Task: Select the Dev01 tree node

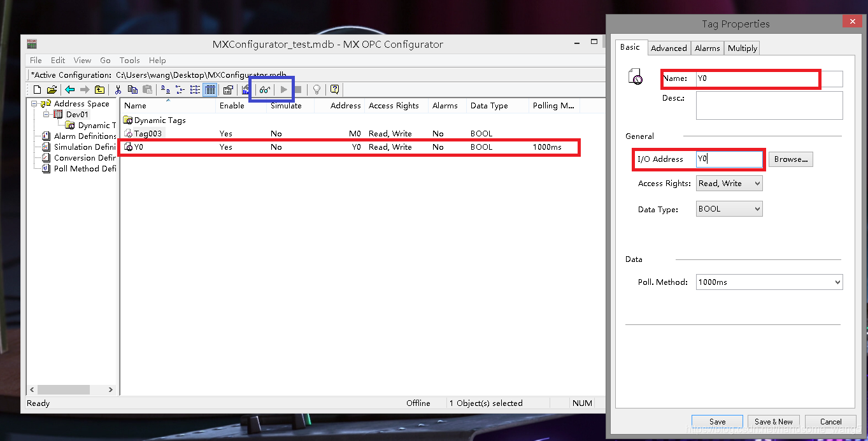Action: tap(77, 115)
